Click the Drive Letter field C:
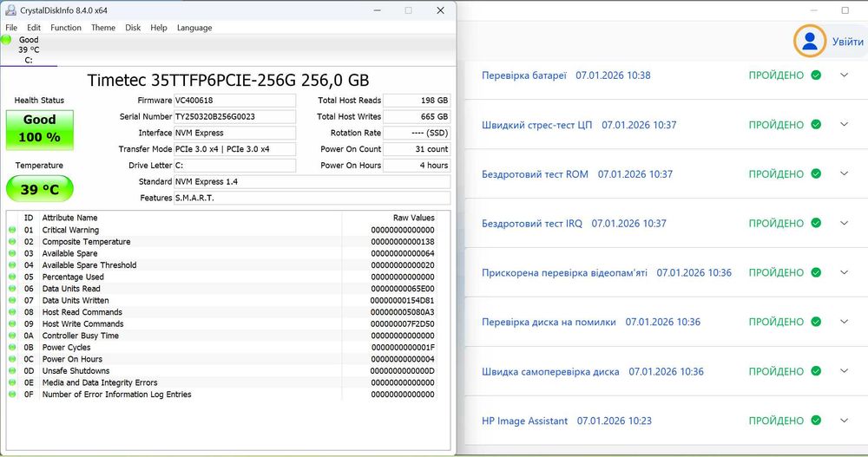The height and width of the screenshot is (457, 868). point(234,166)
